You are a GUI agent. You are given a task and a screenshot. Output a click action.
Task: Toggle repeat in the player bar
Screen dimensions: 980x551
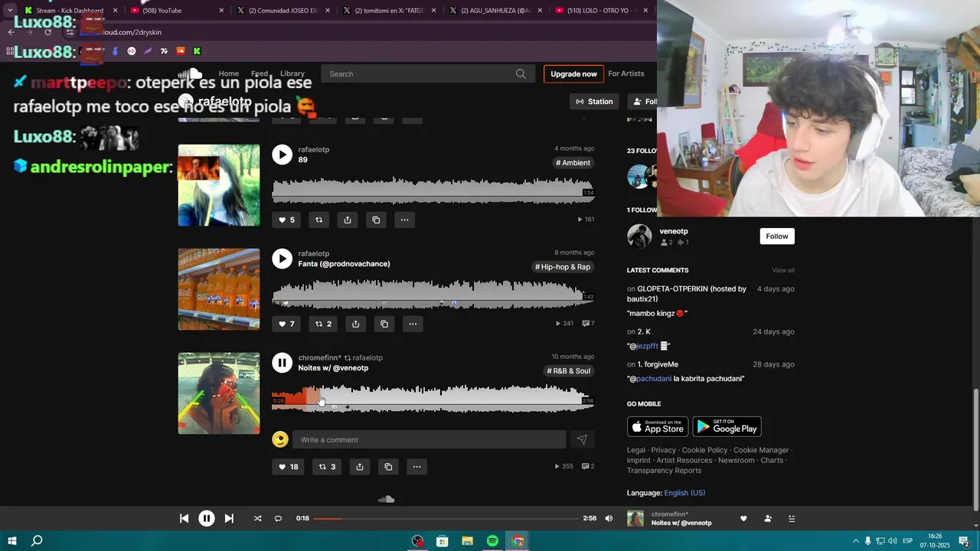point(278,518)
